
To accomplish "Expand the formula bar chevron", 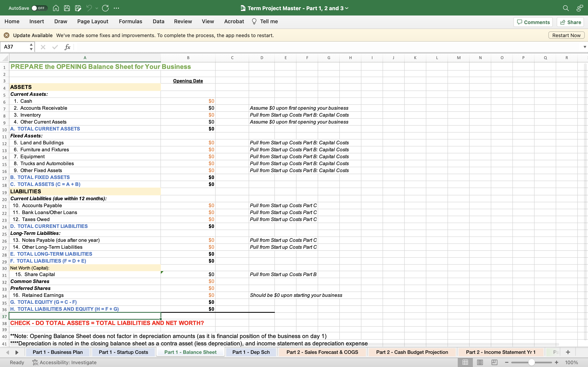I will coord(585,47).
